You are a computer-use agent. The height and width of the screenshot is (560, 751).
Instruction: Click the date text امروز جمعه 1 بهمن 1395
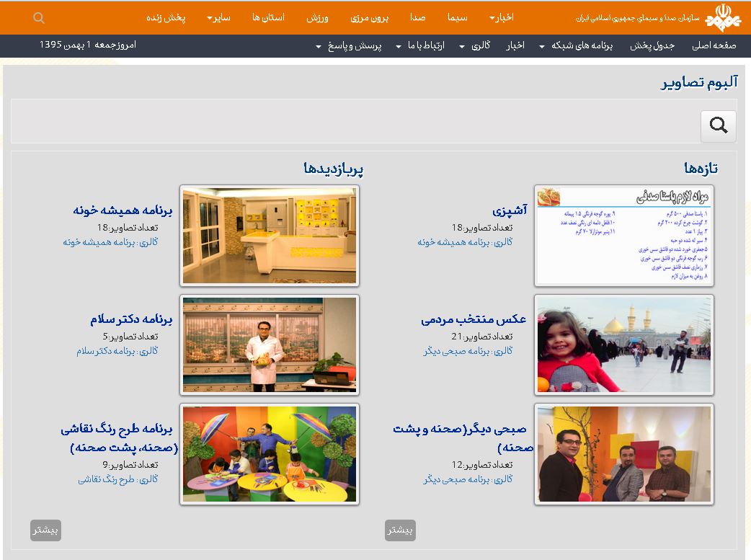pos(88,45)
